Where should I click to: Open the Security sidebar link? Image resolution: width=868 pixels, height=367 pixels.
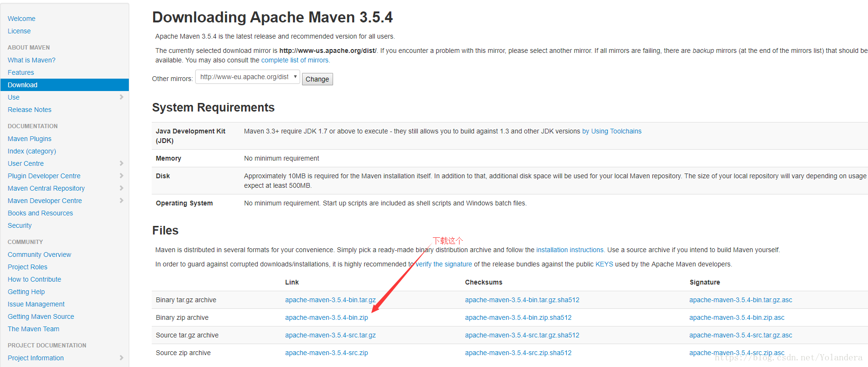[x=20, y=225]
